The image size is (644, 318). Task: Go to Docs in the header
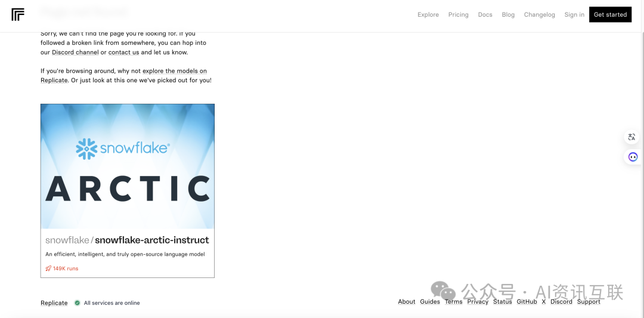(485, 15)
